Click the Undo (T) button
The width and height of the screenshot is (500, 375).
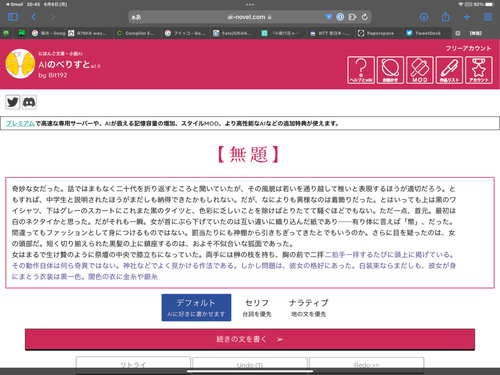(x=250, y=365)
